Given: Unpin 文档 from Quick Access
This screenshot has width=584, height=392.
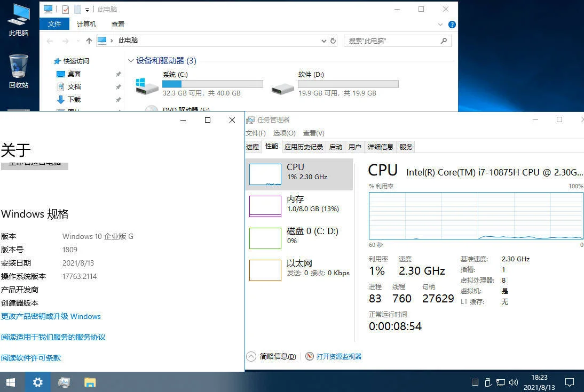Looking at the screenshot, I should pos(119,86).
